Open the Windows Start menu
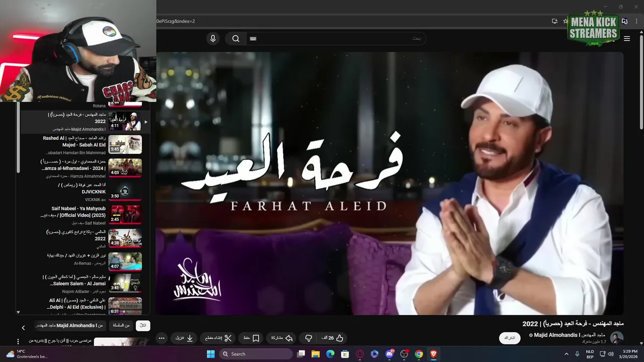The image size is (644, 362). 210,354
